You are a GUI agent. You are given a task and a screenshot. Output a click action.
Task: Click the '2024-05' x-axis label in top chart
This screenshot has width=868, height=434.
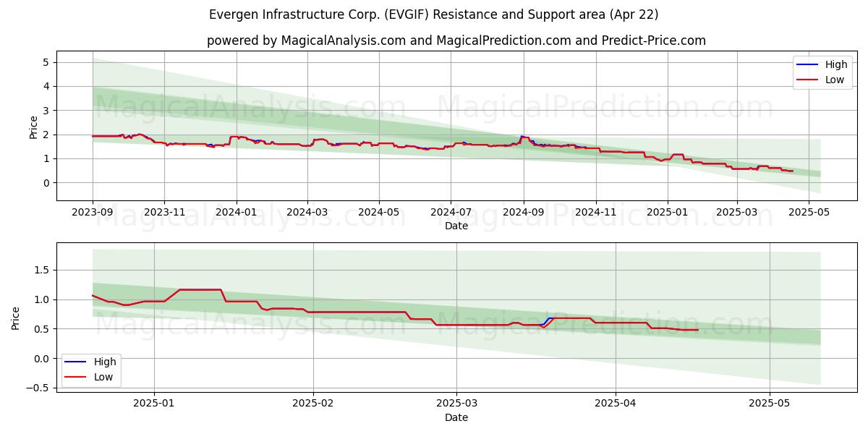coord(379,213)
